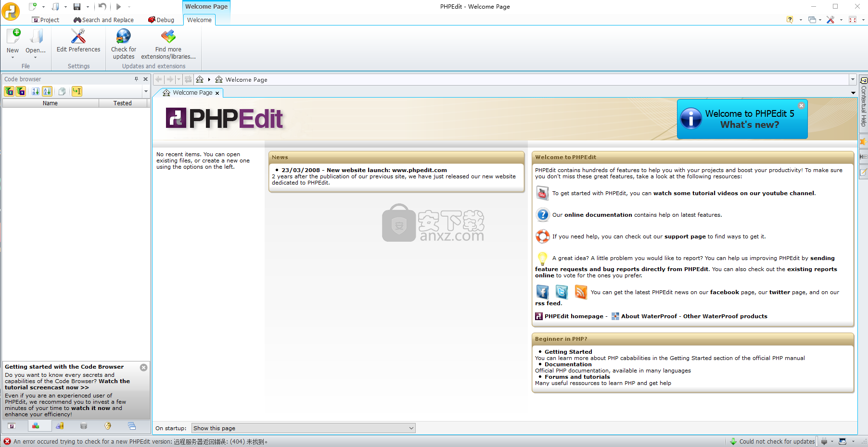Open the stacked windows panel tab icon
868x447 pixels.
click(x=132, y=426)
